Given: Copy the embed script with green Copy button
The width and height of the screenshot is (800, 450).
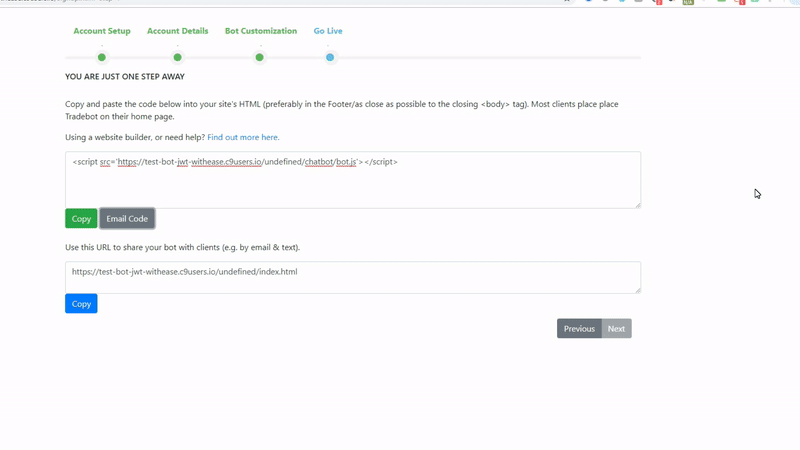Looking at the screenshot, I should point(81,218).
